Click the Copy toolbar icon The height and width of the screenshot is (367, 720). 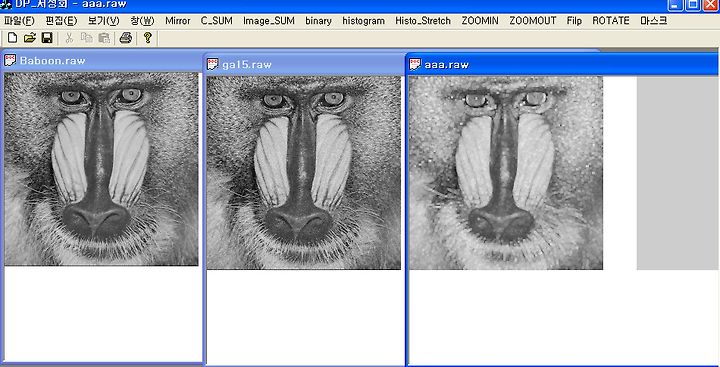[x=86, y=38]
